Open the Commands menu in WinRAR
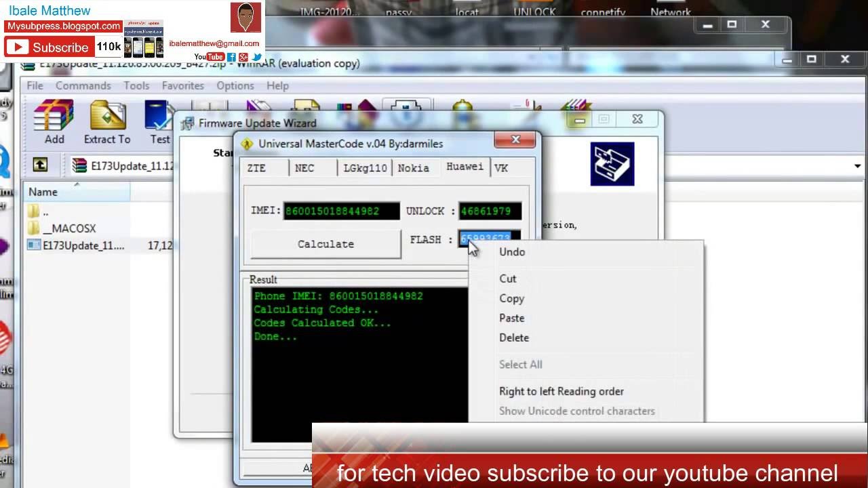Image resolution: width=868 pixels, height=488 pixels. [x=83, y=85]
